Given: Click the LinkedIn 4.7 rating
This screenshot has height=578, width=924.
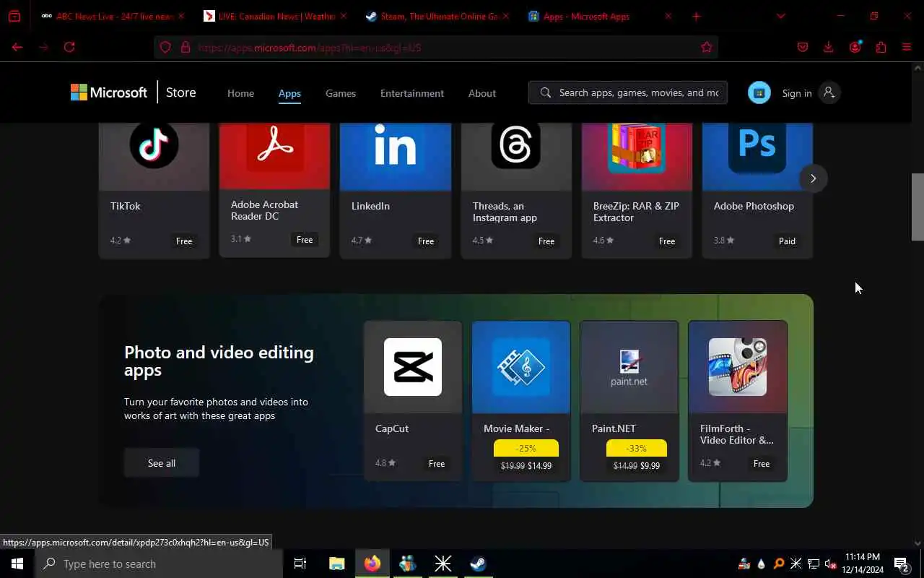Looking at the screenshot, I should point(362,241).
